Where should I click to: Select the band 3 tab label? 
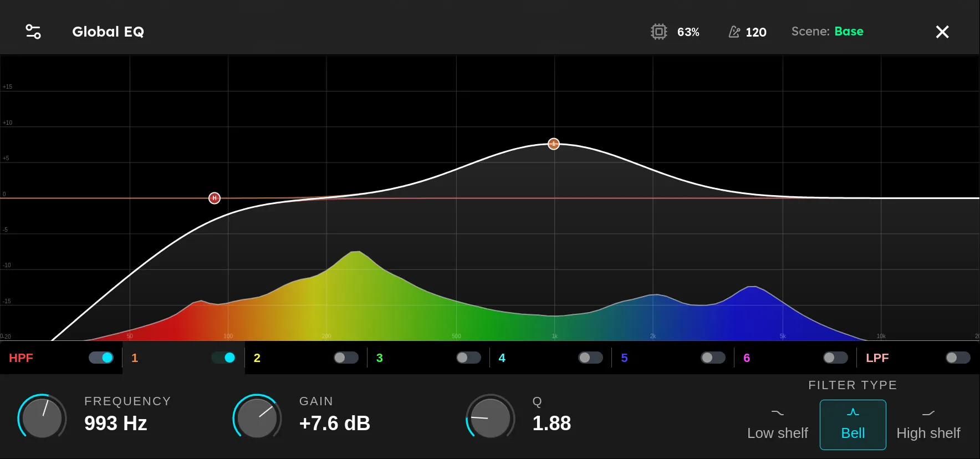coord(380,358)
